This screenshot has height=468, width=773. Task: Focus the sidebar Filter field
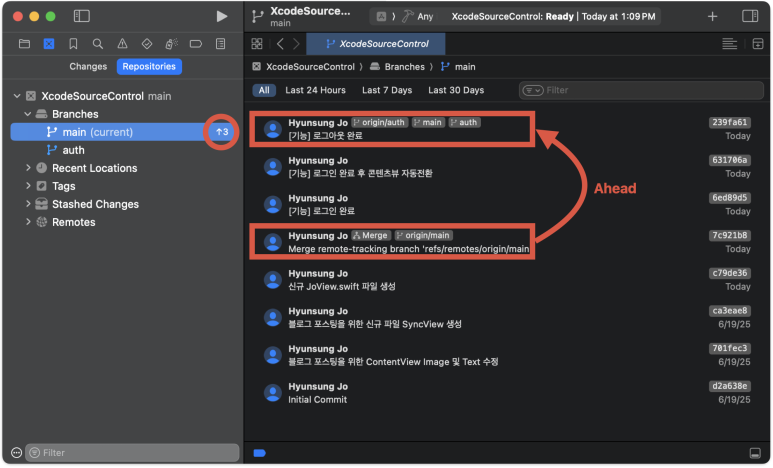point(132,453)
